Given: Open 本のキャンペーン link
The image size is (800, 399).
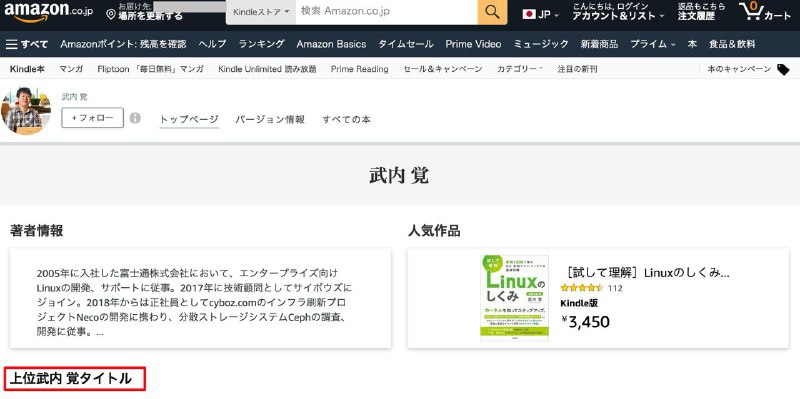Looking at the screenshot, I should click(x=739, y=69).
